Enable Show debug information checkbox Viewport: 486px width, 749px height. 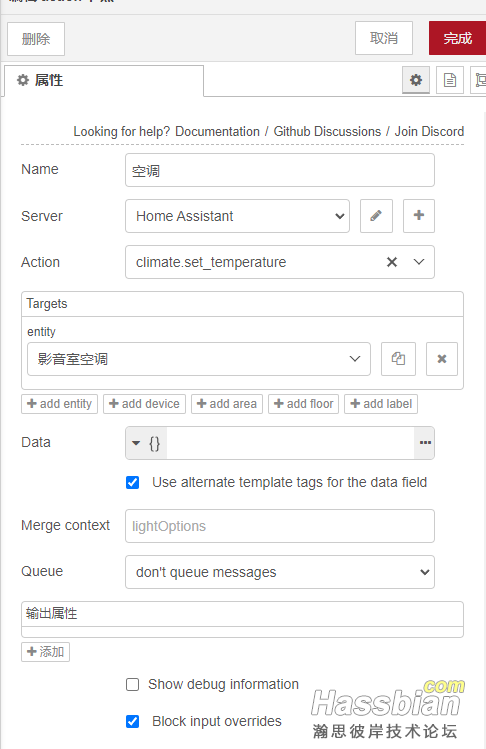click(133, 685)
